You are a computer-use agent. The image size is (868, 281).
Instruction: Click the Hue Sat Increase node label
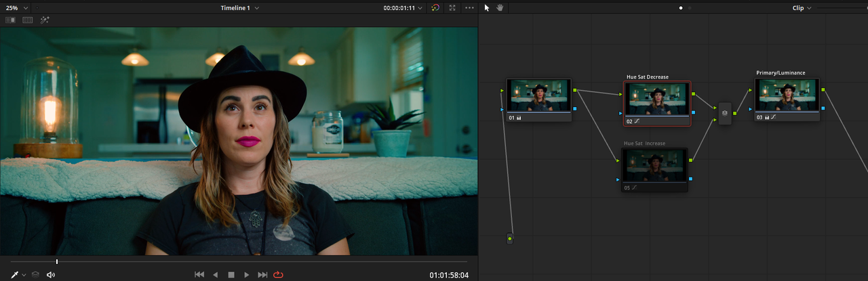pyautogui.click(x=644, y=144)
